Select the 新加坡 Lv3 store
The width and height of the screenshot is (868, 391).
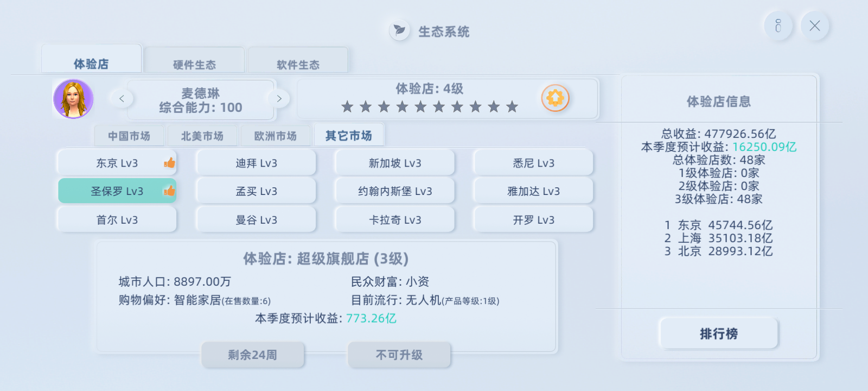coord(395,163)
